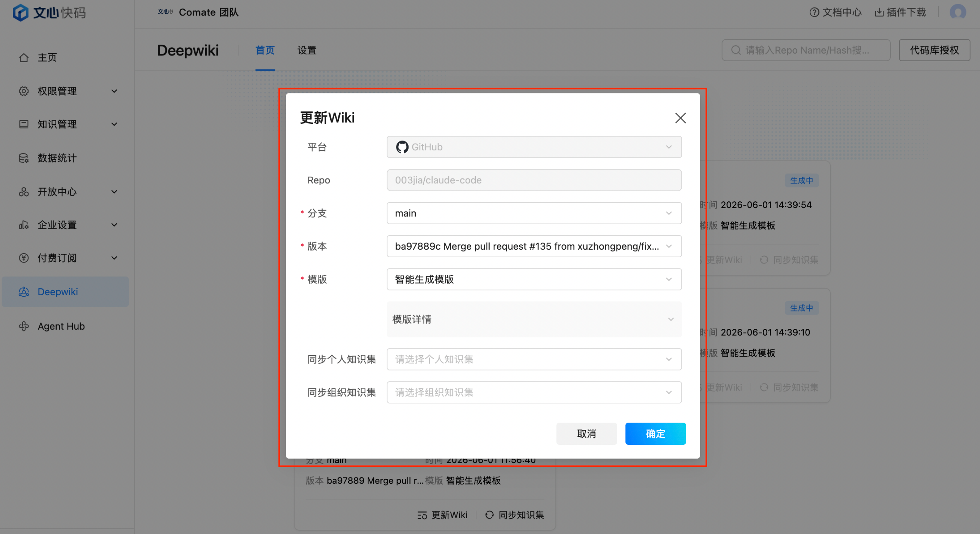The width and height of the screenshot is (980, 534).
Task: Click the 数据统计 database icon
Action: [24, 158]
